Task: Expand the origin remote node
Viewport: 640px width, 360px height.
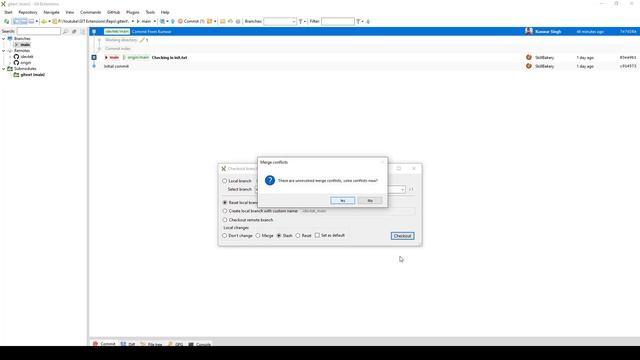Action: click(x=10, y=63)
